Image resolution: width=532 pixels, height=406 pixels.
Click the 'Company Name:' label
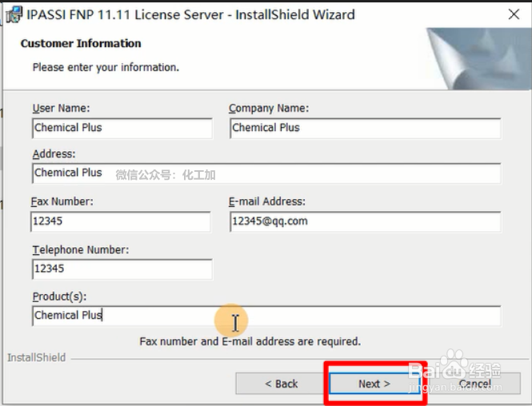[269, 108]
